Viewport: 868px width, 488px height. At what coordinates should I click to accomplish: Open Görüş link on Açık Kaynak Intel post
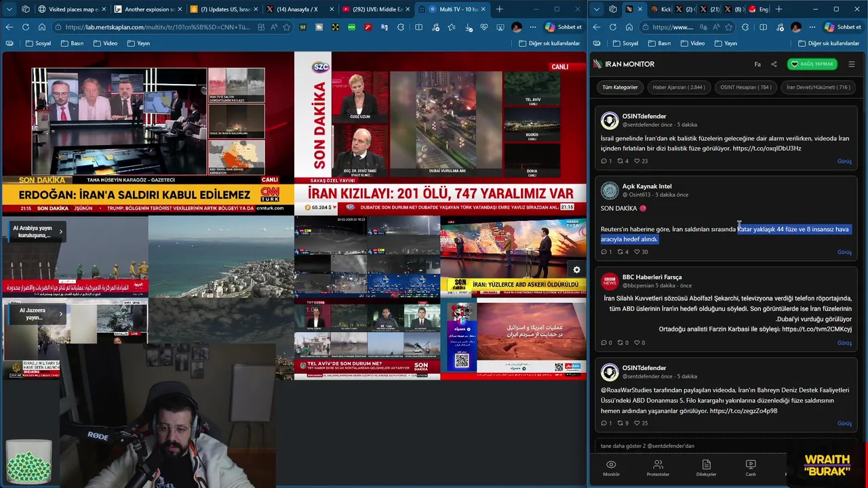[x=844, y=252]
